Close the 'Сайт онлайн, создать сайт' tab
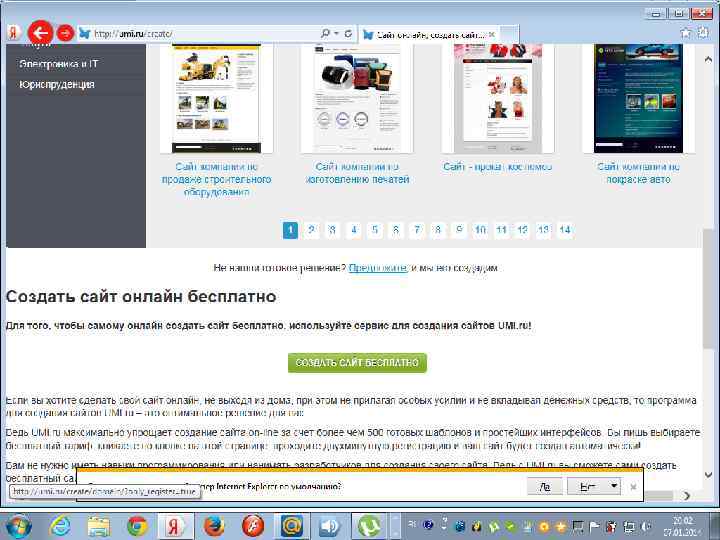Image resolution: width=720 pixels, height=540 pixels. coord(492,34)
